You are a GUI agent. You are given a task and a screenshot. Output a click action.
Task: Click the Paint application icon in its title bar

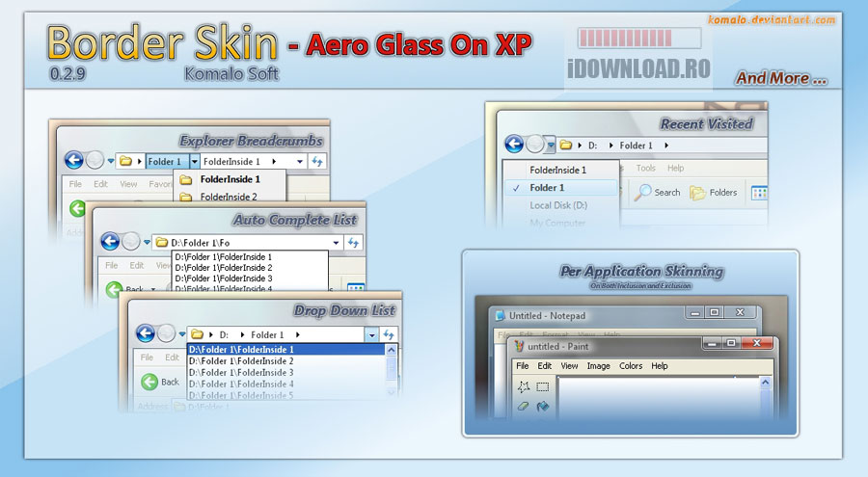[x=519, y=346]
